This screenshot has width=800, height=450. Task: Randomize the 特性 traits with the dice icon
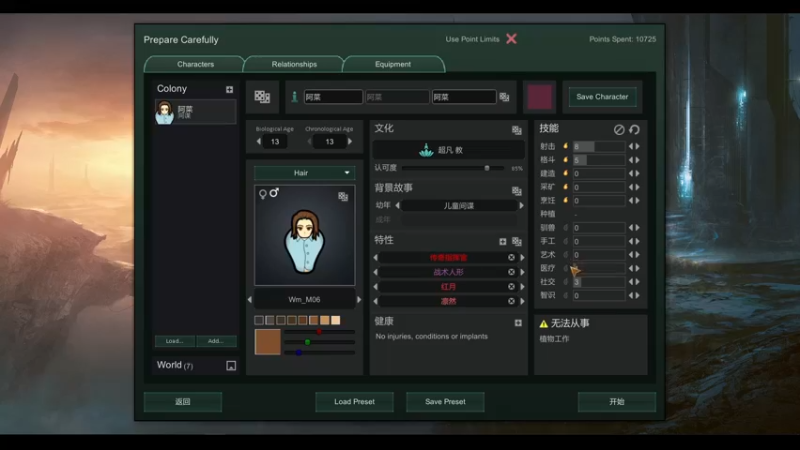tap(516, 241)
